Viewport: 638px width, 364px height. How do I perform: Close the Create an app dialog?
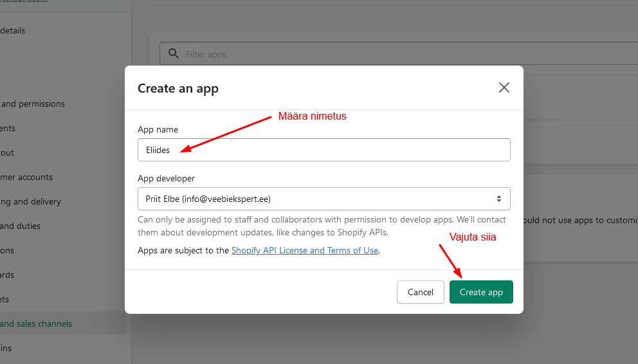click(x=504, y=88)
